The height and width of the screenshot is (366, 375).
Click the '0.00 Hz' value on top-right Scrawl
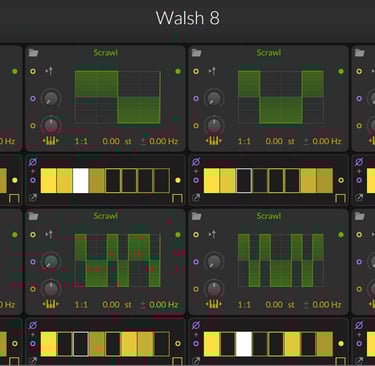click(327, 141)
